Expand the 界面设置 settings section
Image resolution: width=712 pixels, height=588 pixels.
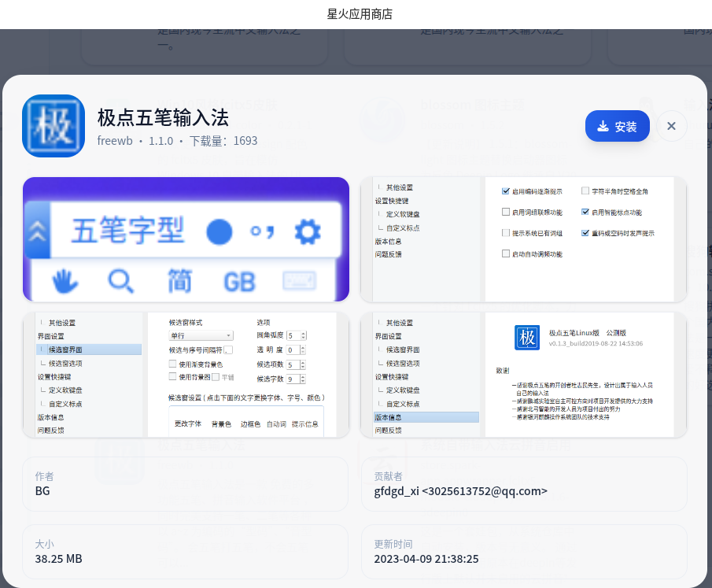coord(49,336)
